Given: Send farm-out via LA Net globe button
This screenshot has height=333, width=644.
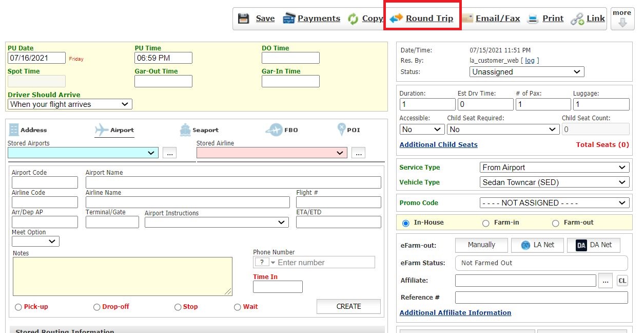Looking at the screenshot, I should (x=537, y=245).
